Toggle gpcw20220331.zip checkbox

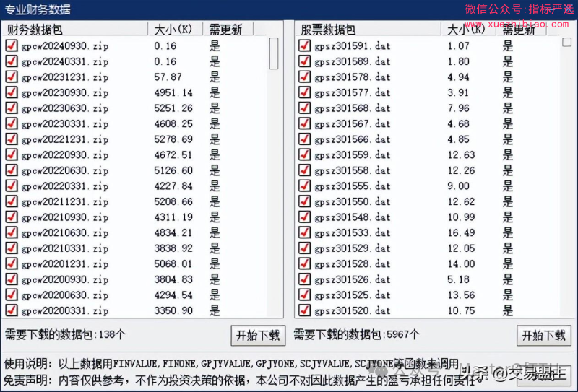pos(12,186)
